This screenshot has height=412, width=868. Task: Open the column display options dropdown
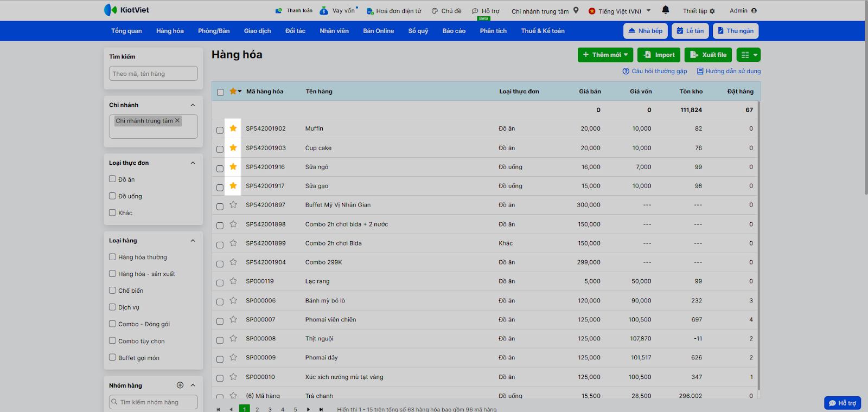(749, 55)
